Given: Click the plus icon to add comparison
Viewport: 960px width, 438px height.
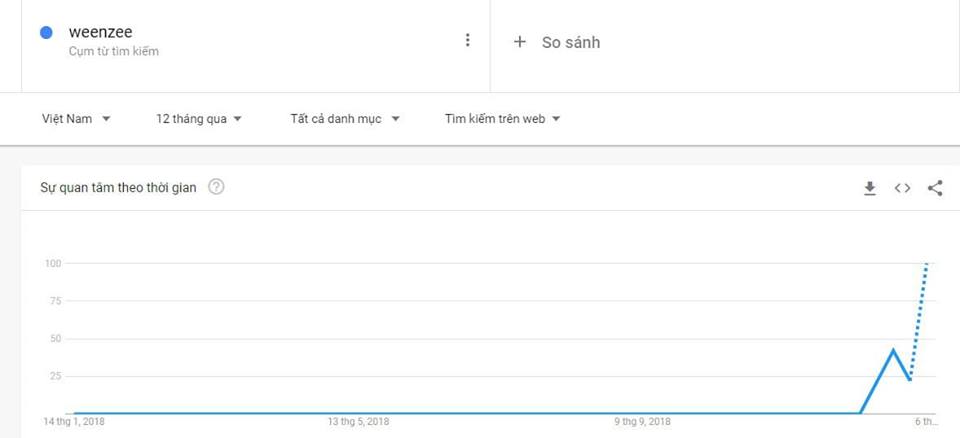Looking at the screenshot, I should coord(519,42).
